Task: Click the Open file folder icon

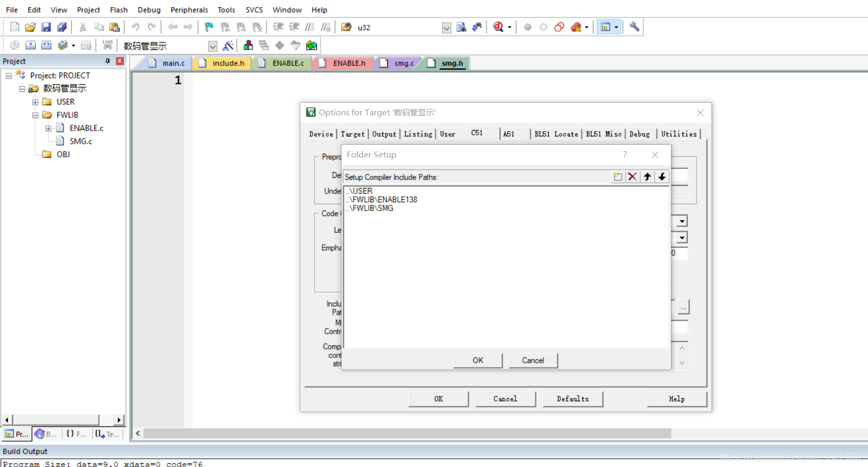Action: [x=31, y=27]
